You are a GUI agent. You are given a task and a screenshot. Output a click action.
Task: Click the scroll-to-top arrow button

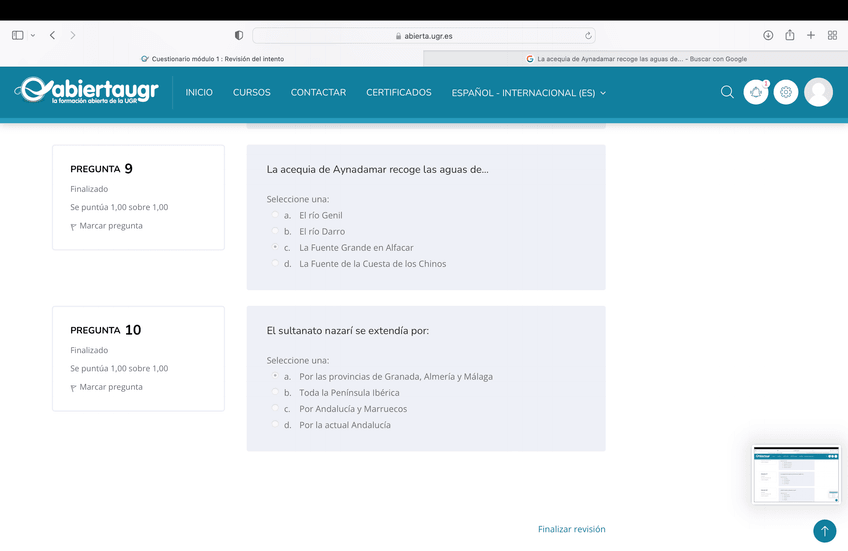(x=824, y=531)
